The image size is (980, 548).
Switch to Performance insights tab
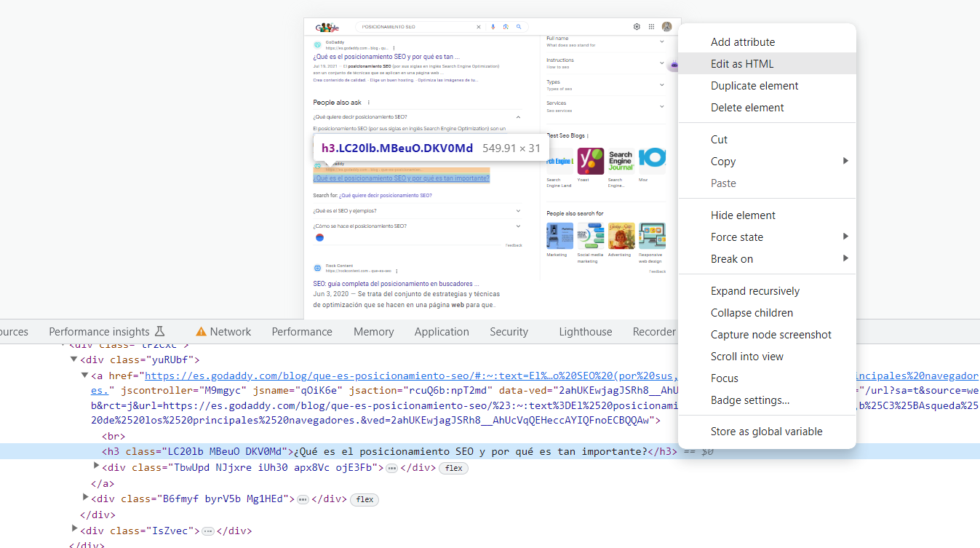tap(107, 332)
